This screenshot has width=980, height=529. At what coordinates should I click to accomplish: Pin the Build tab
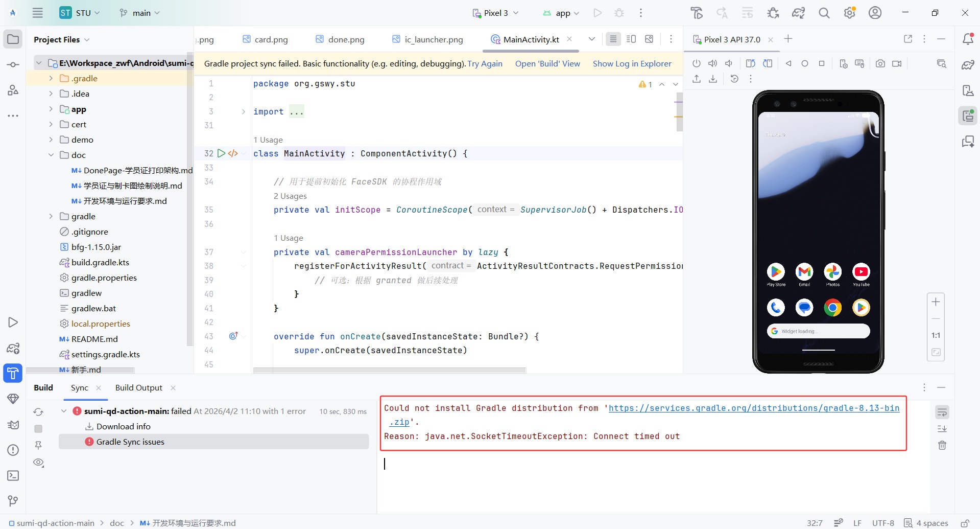[x=38, y=445]
